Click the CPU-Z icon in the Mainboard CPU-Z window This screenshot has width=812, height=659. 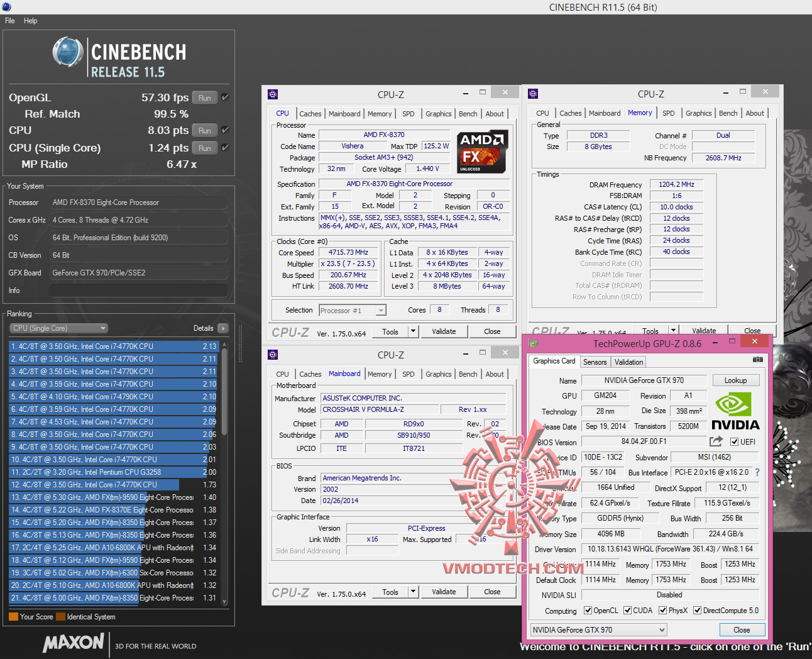pos(273,355)
